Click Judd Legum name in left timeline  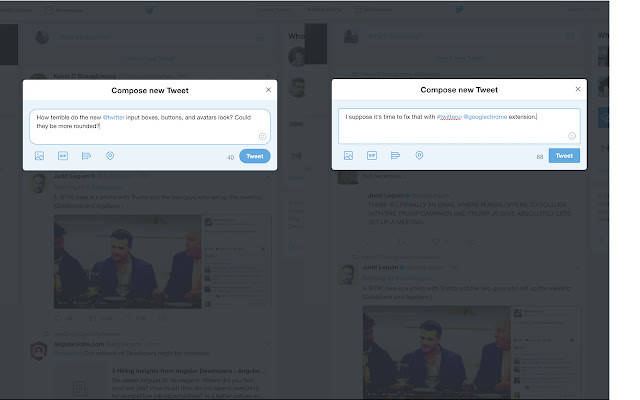pos(71,176)
